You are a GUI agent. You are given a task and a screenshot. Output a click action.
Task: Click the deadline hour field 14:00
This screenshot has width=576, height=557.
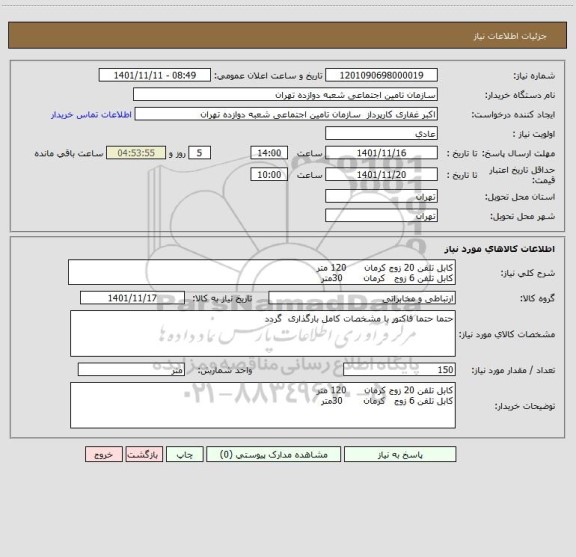[x=269, y=153]
